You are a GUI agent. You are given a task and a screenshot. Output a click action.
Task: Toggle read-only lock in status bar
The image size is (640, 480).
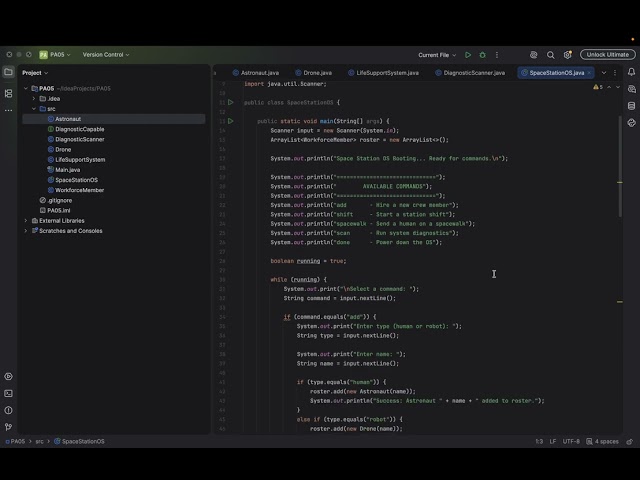pos(630,442)
